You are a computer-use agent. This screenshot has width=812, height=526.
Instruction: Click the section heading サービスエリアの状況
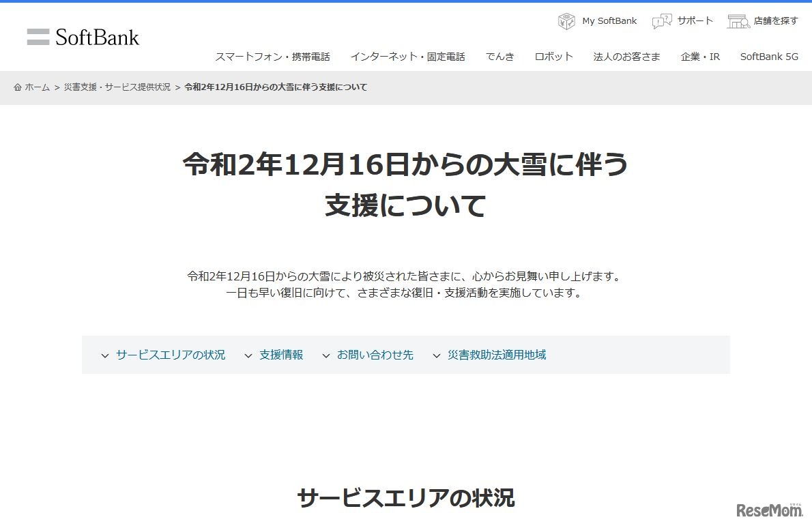[x=405, y=497]
